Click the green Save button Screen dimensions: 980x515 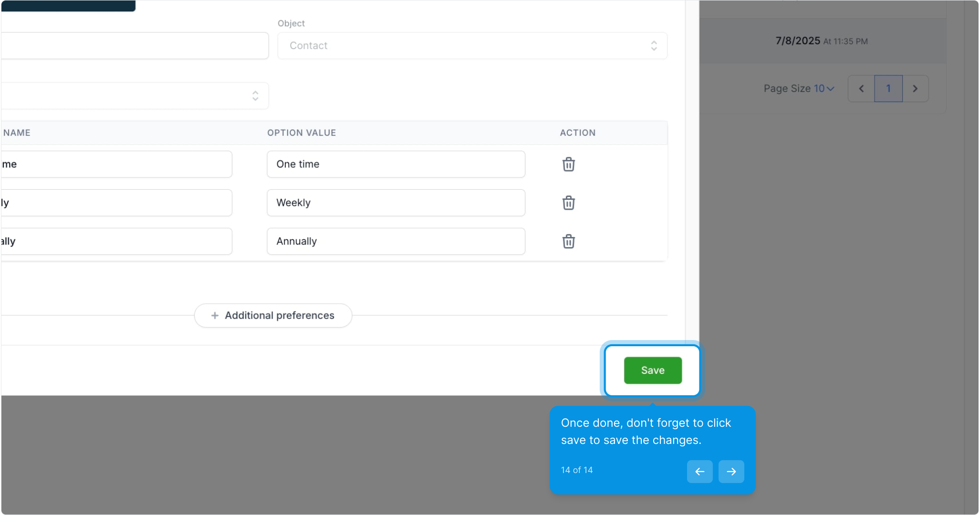tap(653, 371)
